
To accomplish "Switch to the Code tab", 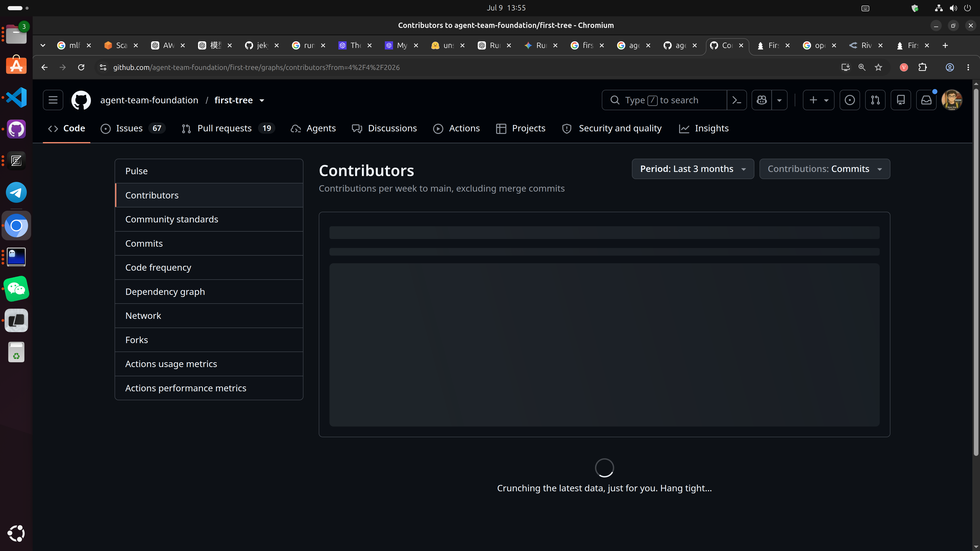I will pos(67,128).
